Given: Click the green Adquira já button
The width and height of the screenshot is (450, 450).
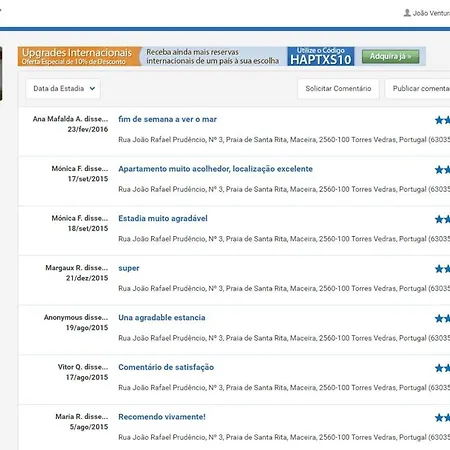Looking at the screenshot, I should click(x=390, y=57).
